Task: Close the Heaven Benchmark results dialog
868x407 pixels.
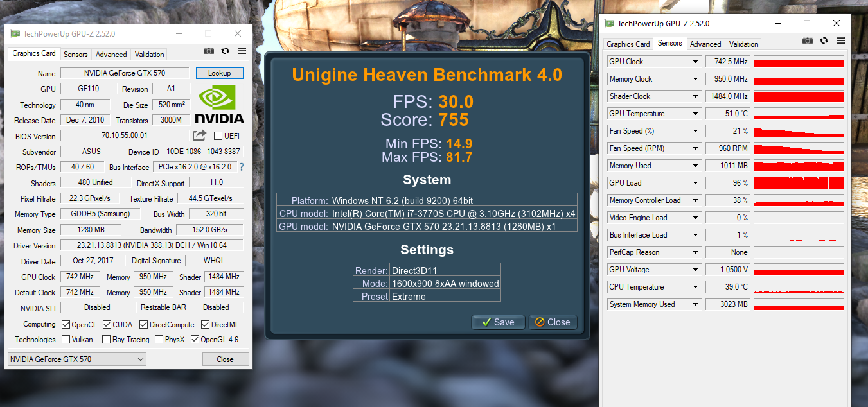Action: pyautogui.click(x=553, y=322)
